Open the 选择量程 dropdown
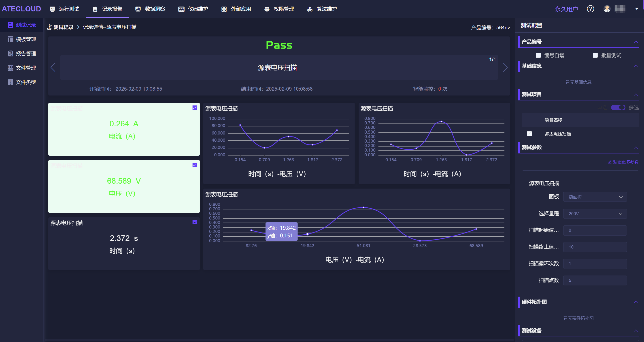644x342 pixels. [x=595, y=214]
